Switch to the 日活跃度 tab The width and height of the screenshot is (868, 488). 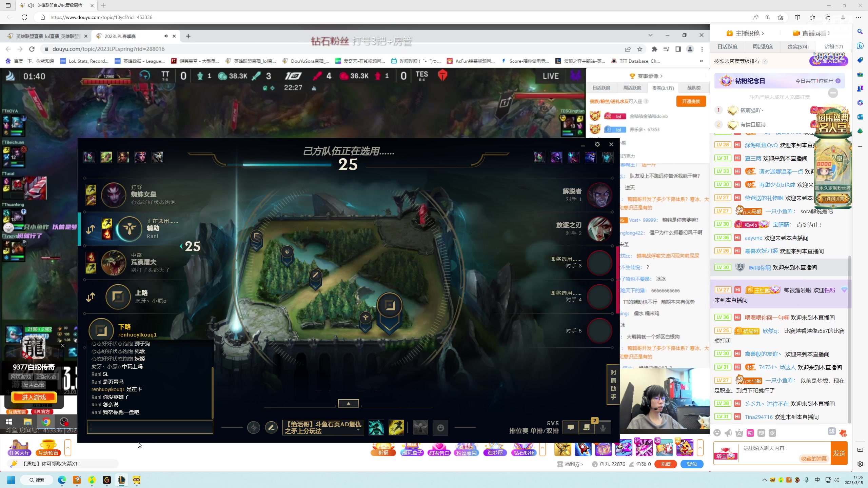tap(727, 46)
